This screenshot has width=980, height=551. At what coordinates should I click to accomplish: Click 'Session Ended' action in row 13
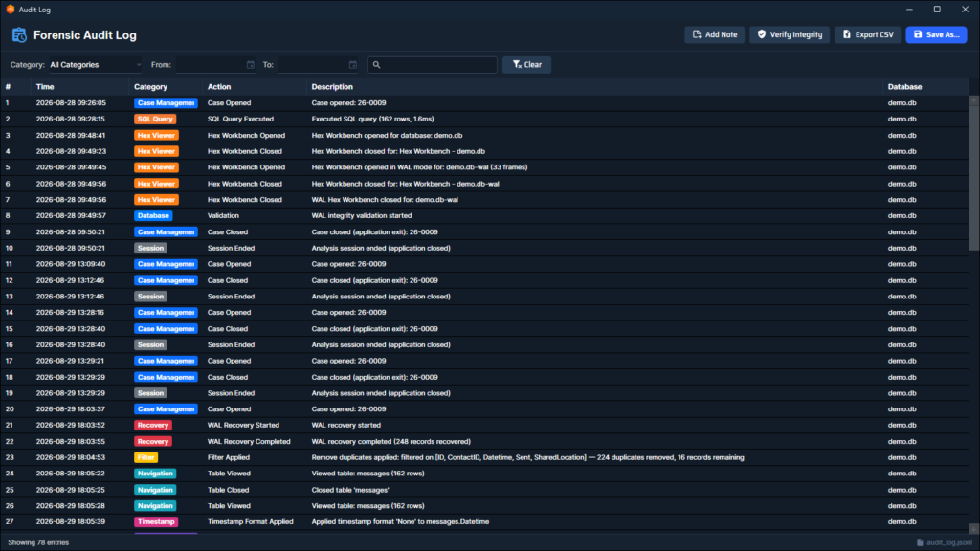231,297
